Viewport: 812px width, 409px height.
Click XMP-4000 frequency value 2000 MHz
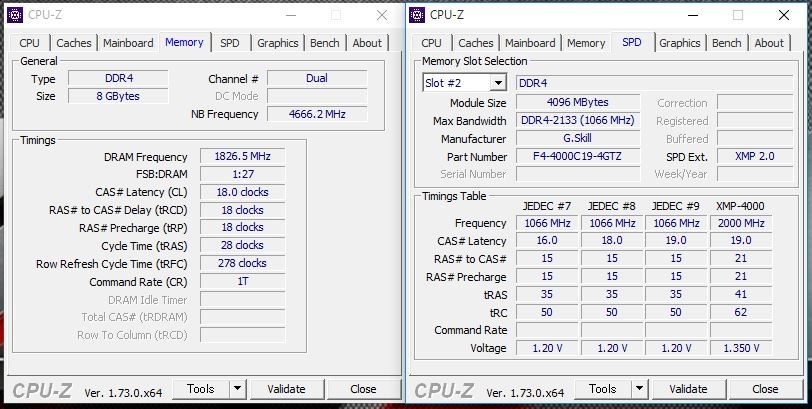(x=741, y=223)
